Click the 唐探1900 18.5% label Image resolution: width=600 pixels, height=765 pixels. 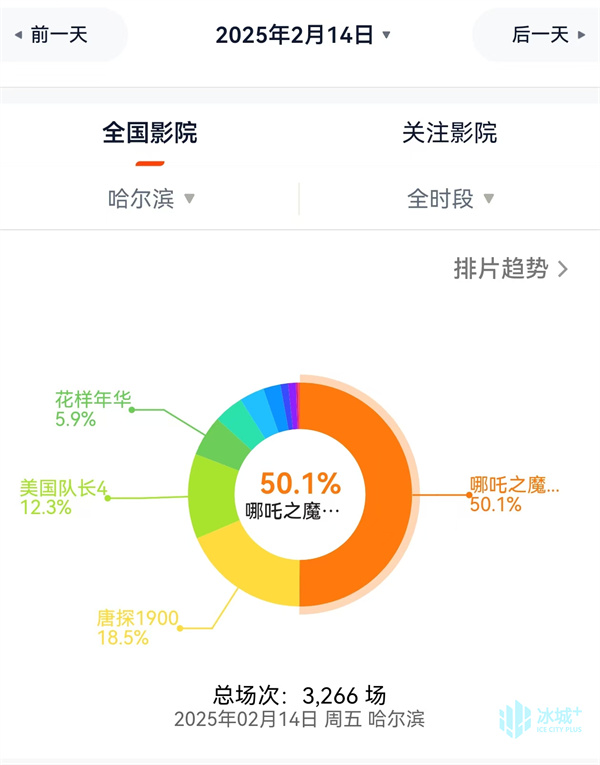138,627
